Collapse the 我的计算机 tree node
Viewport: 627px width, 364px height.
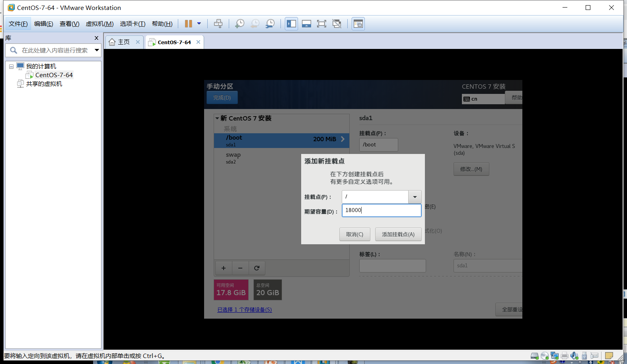[x=11, y=67]
